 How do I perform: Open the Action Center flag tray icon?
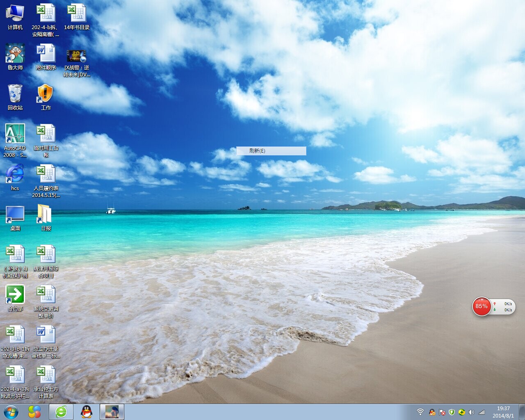pos(442,412)
